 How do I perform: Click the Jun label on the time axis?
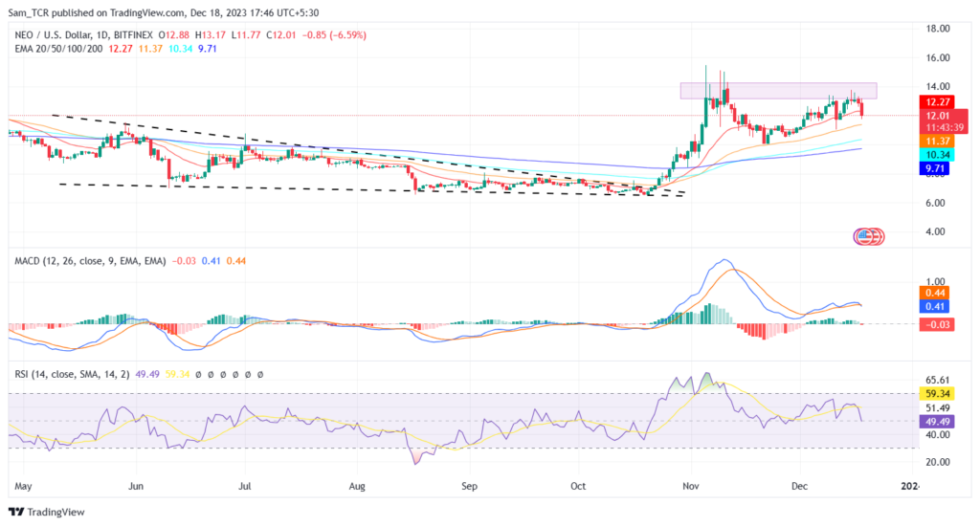[x=136, y=486]
